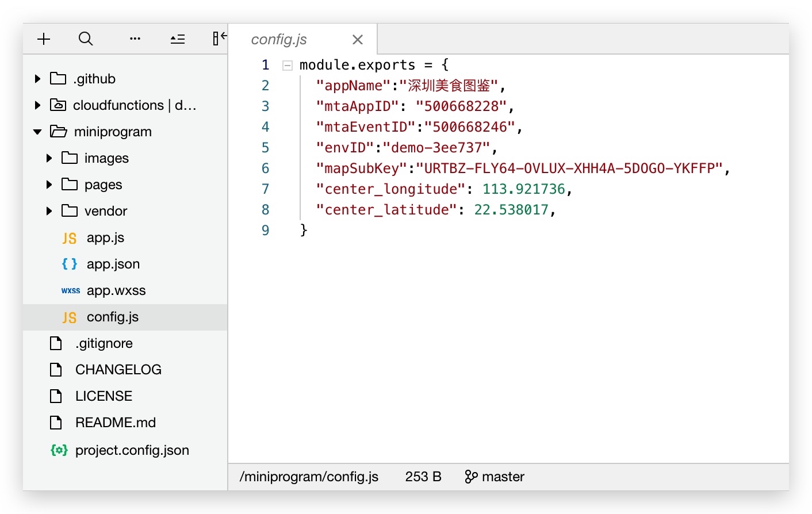Click the wxss icon beside app.wxss
This screenshot has height=514, width=812.
(71, 291)
